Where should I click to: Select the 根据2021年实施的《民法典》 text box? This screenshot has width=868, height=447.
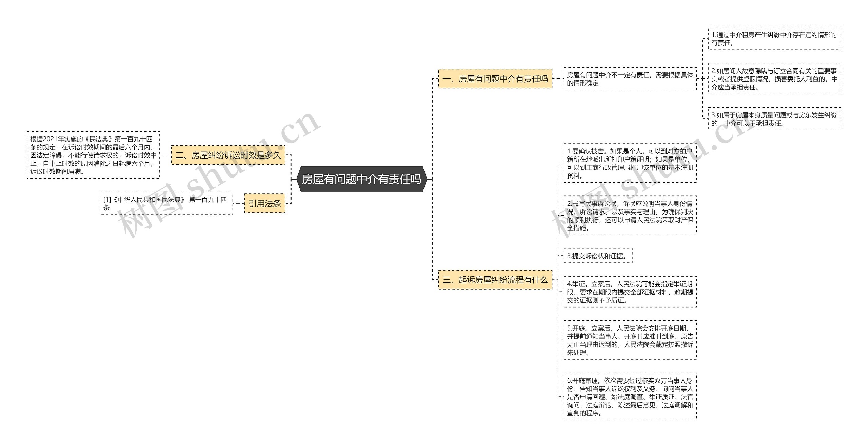tap(93, 155)
